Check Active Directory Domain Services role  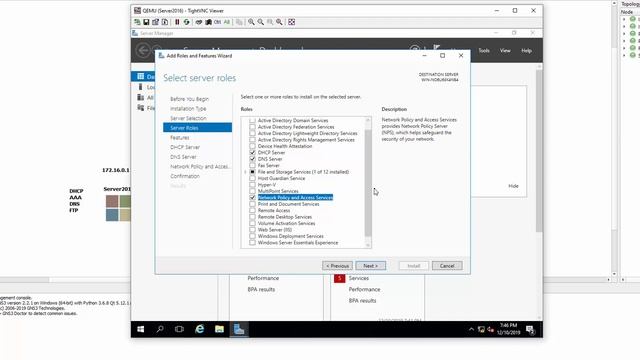pyautogui.click(x=252, y=120)
